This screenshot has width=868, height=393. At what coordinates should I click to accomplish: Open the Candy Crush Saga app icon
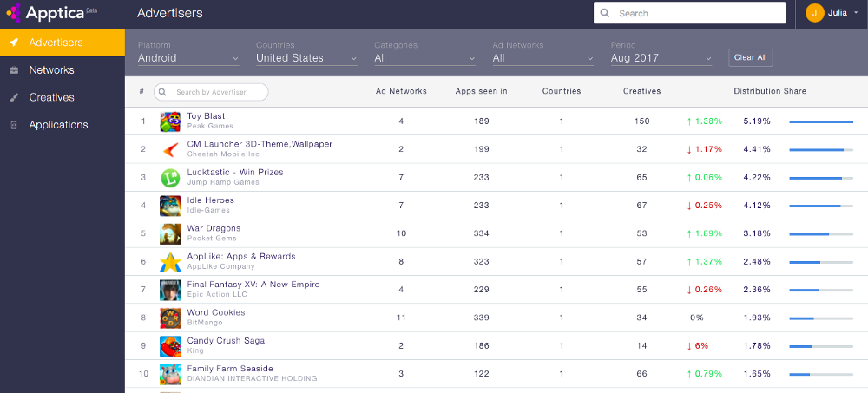point(170,346)
